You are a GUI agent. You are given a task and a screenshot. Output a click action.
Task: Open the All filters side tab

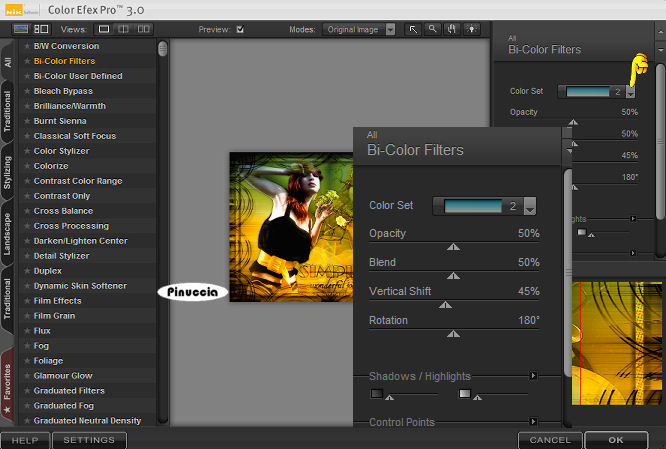pos(8,62)
